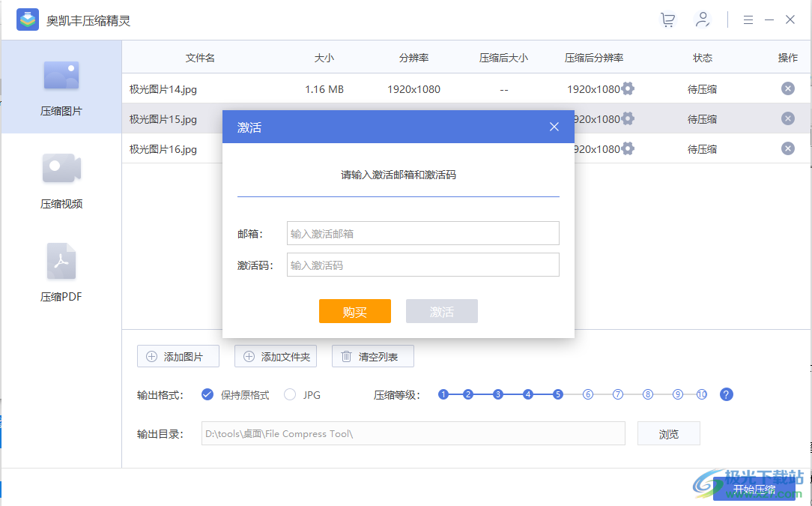Open resolution settings gear for 极光图片15.jpg
The image size is (812, 506).
pyautogui.click(x=628, y=118)
